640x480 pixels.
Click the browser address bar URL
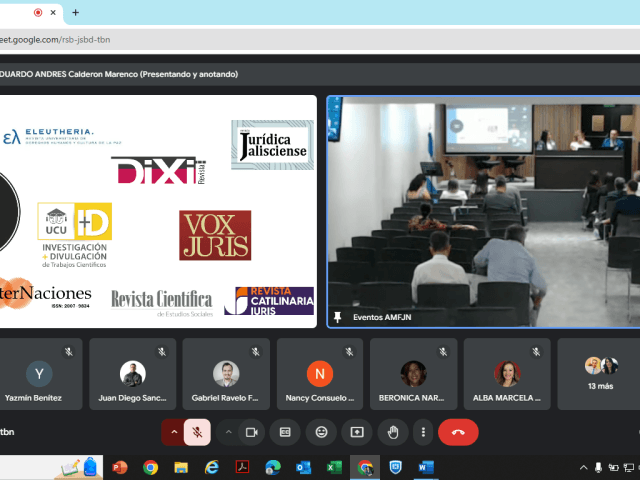coord(55,40)
